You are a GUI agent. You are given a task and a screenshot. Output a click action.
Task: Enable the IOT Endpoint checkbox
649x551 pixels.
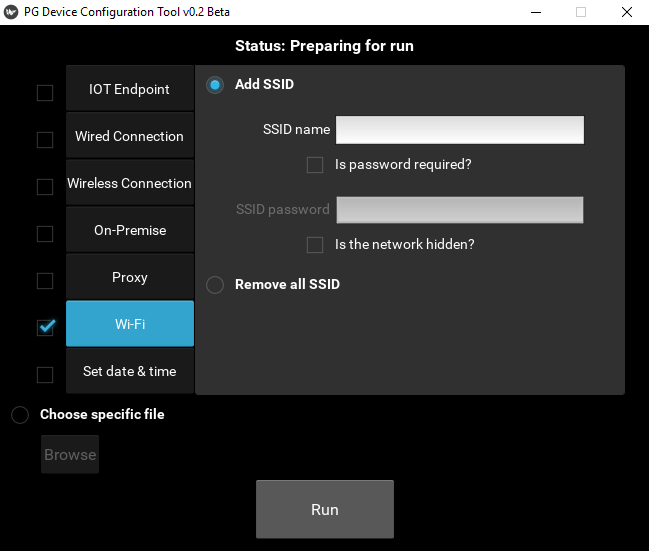click(45, 93)
